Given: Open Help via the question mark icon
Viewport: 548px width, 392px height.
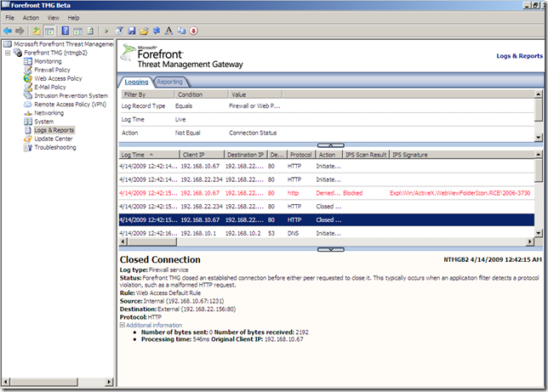Looking at the screenshot, I should point(66,31).
